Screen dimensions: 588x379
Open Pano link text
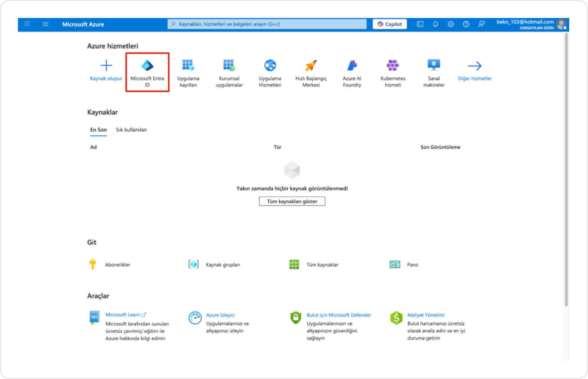click(x=412, y=265)
